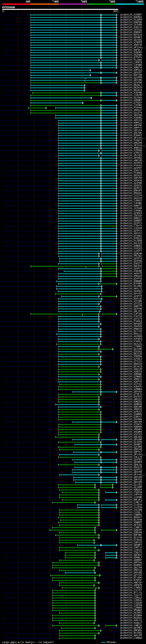The image size is (146, 644).
Task: Open hit UniRef100_B9GPQ6
Action: (131, 22)
